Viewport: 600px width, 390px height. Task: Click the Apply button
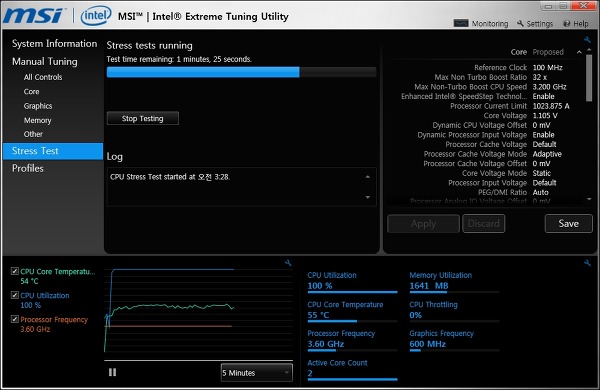(423, 224)
